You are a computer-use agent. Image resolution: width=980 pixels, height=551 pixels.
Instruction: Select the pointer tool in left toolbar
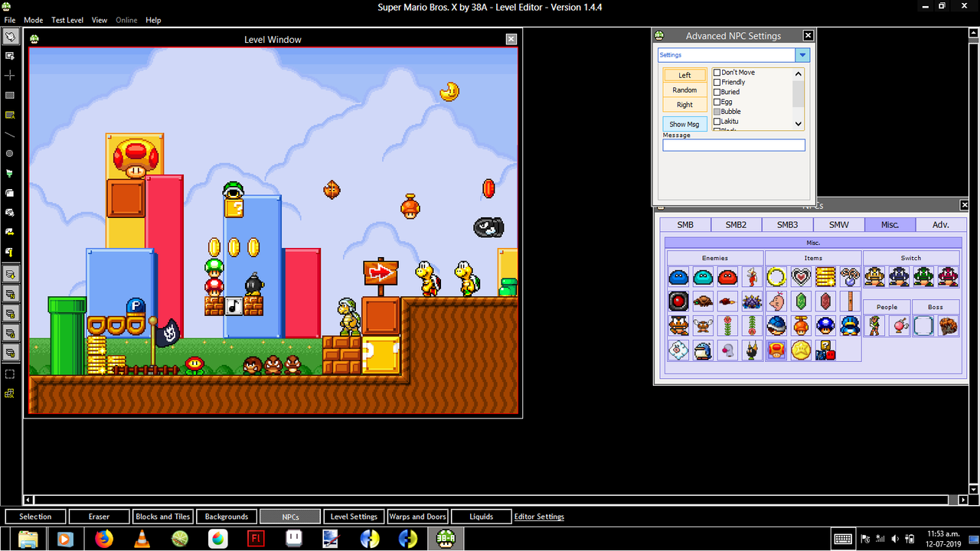10,36
